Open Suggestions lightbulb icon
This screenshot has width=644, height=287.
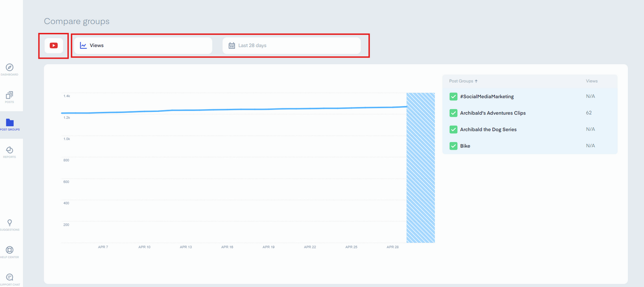click(x=10, y=223)
